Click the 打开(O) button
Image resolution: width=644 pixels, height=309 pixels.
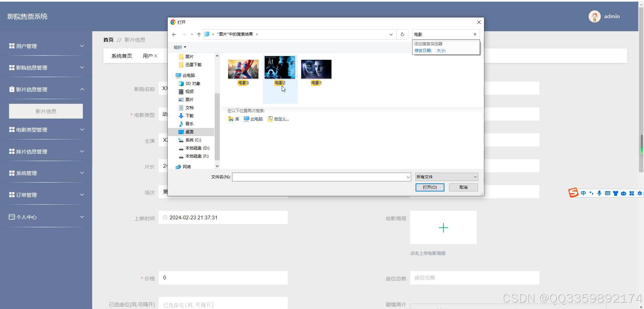pos(430,187)
